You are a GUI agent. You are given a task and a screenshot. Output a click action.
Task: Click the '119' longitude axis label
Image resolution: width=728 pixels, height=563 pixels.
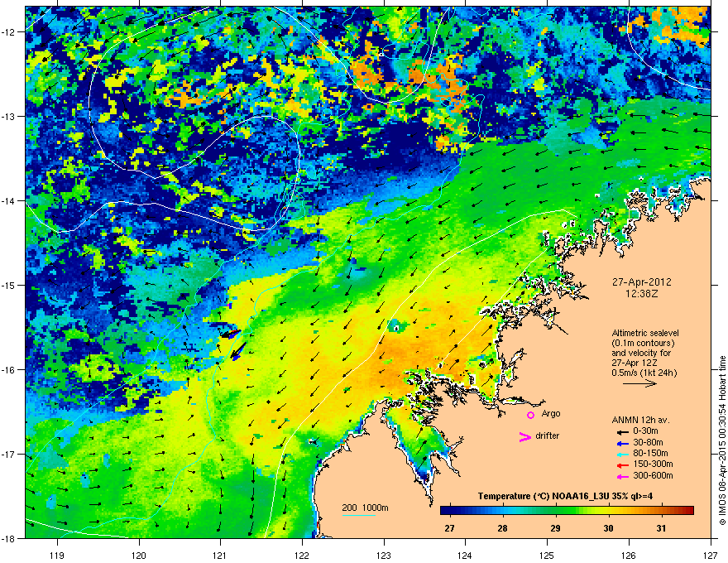(x=57, y=555)
